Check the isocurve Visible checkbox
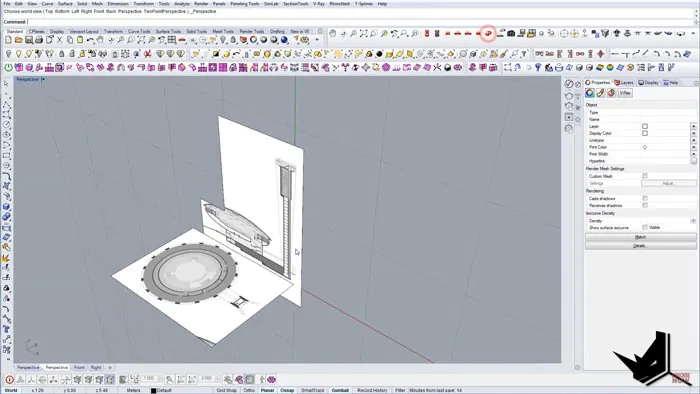 (645, 228)
